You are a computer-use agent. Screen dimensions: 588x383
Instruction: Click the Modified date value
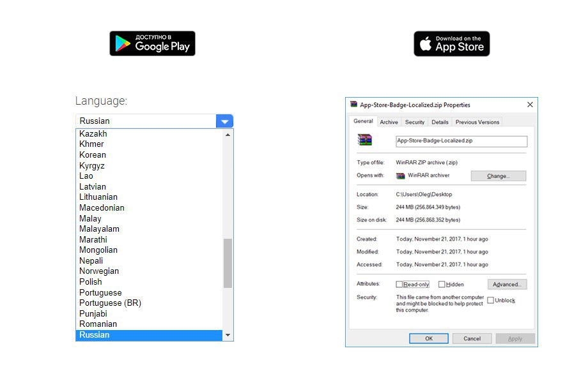click(442, 252)
